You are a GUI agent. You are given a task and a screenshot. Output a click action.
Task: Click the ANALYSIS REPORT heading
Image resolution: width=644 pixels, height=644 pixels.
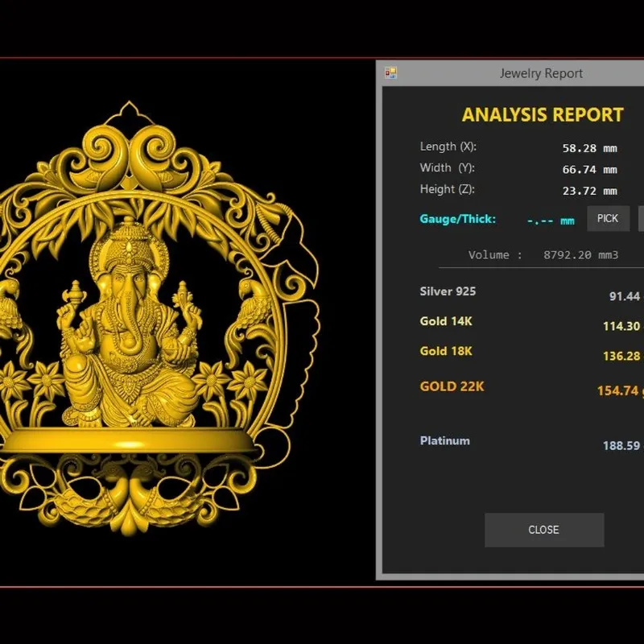(543, 114)
